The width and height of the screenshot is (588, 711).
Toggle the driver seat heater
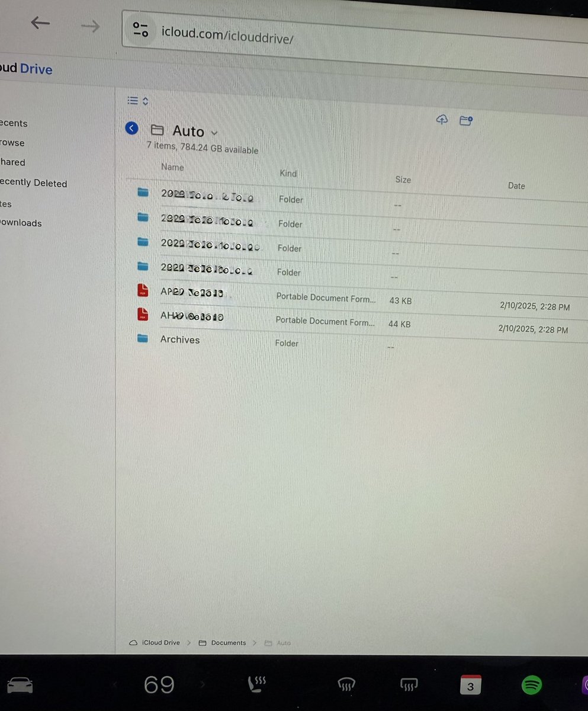[x=256, y=685]
